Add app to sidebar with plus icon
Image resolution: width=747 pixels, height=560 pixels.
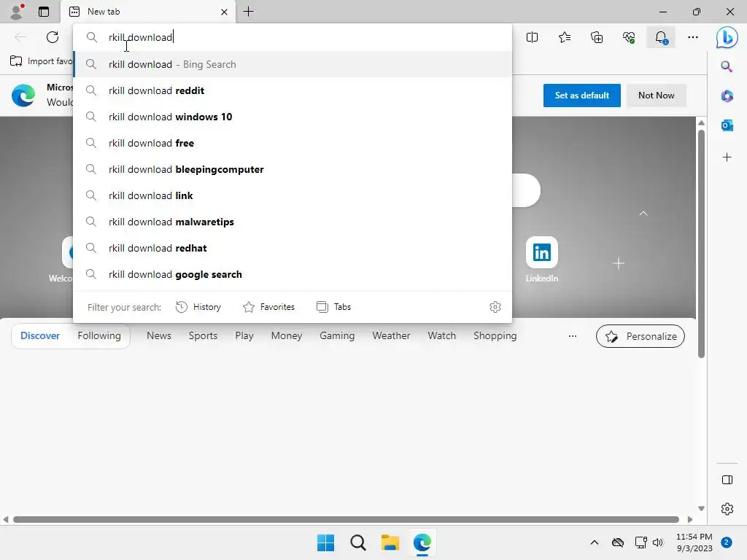click(727, 157)
